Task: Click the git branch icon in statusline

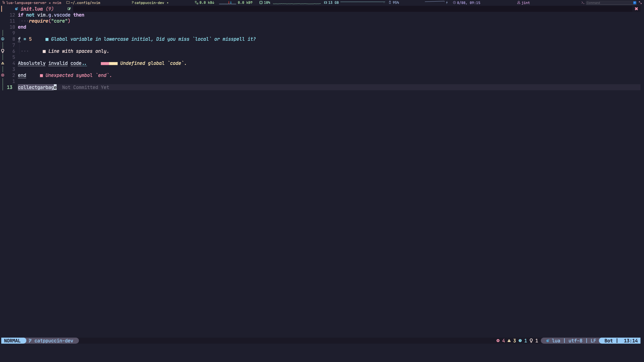Action: [x=30, y=341]
